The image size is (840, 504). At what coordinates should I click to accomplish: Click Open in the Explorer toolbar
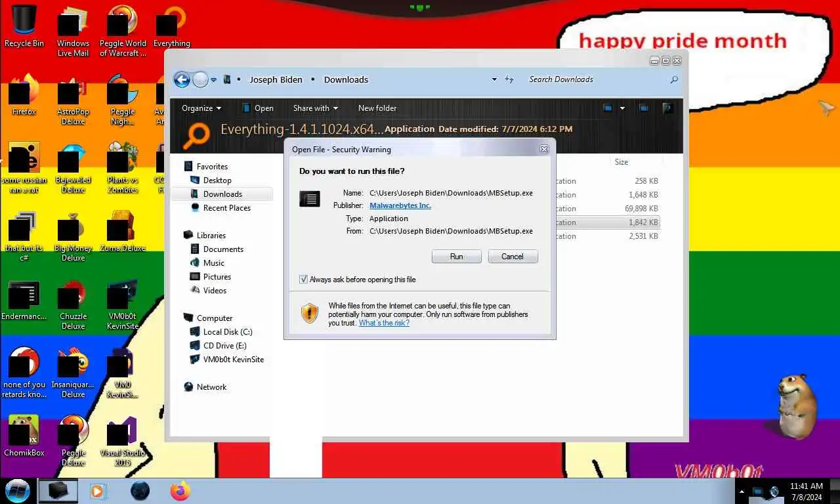(257, 108)
